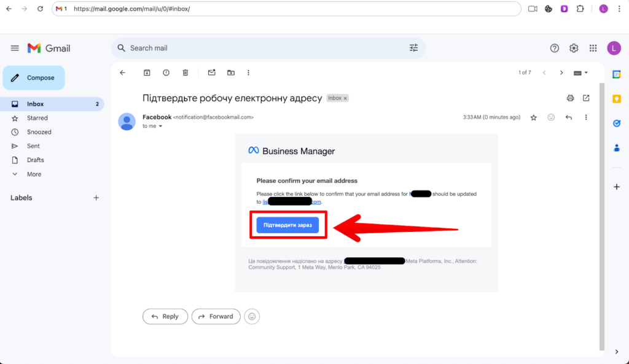This screenshot has width=629, height=364.
Task: Open Google Calendar in the side panel
Action: click(617, 74)
